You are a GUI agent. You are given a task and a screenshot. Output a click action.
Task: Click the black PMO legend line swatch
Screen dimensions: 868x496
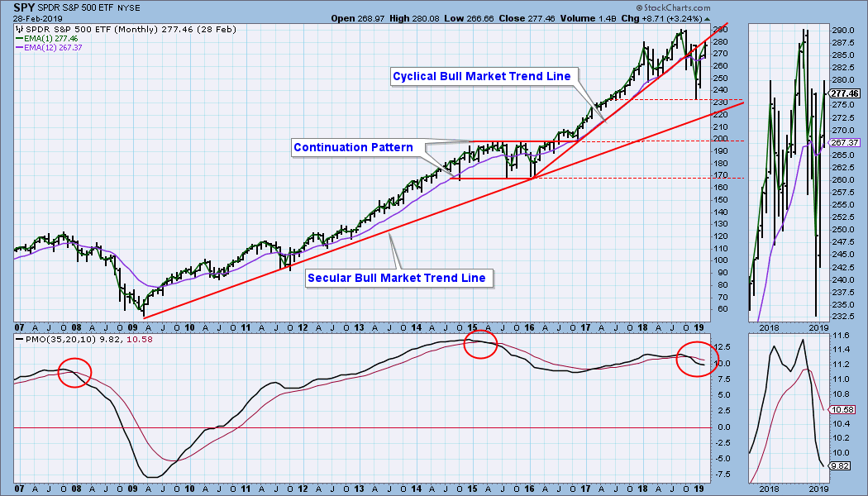pos(19,339)
